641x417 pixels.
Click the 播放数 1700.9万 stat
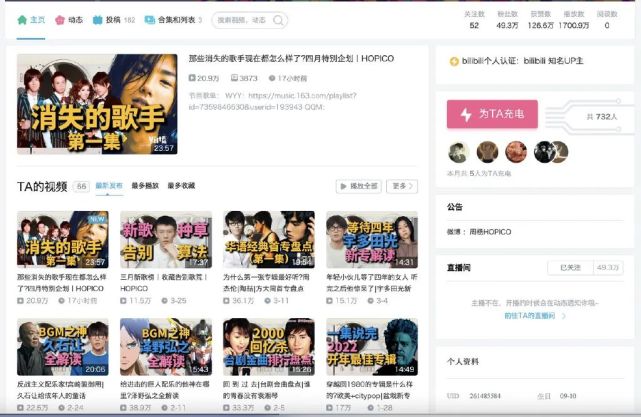point(574,20)
